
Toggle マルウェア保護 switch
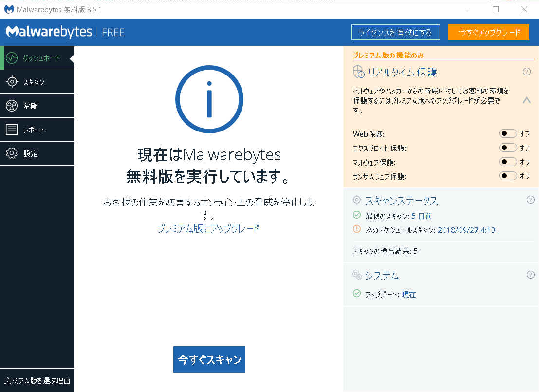click(x=508, y=162)
